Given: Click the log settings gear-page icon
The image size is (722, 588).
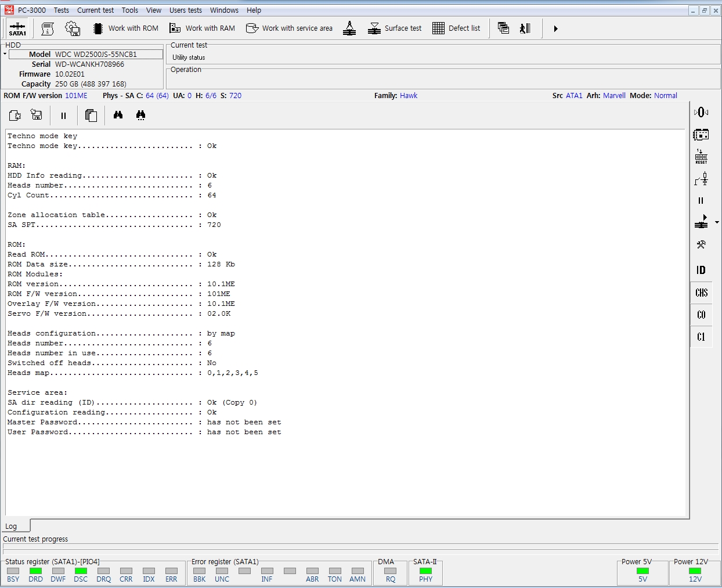Looking at the screenshot, I should (15, 115).
